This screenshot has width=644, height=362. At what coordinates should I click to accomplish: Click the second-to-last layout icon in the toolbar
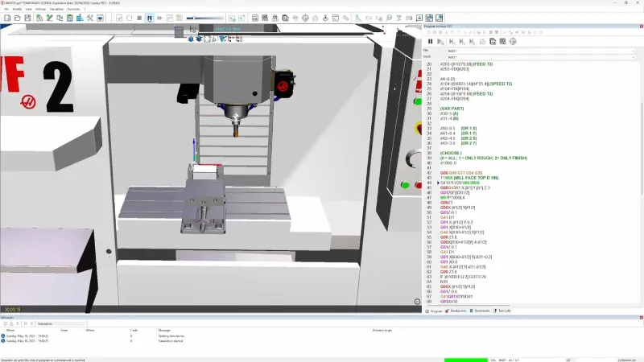click(429, 18)
